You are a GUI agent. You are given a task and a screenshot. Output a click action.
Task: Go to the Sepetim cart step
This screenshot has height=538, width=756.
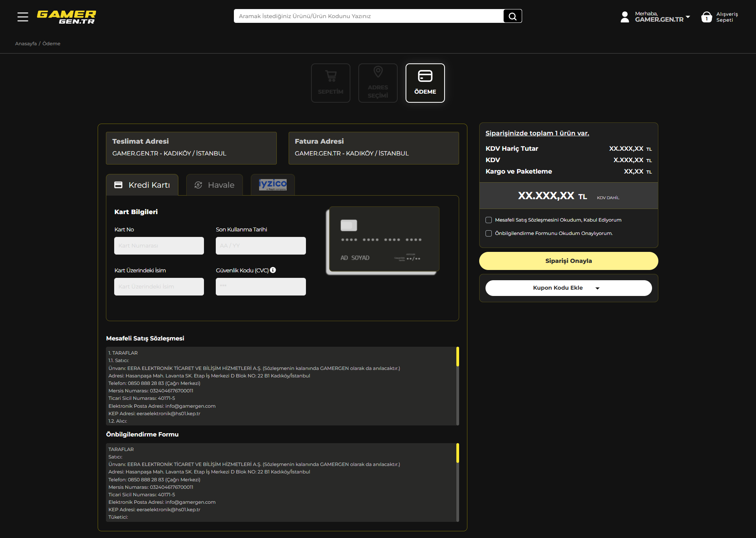[330, 83]
